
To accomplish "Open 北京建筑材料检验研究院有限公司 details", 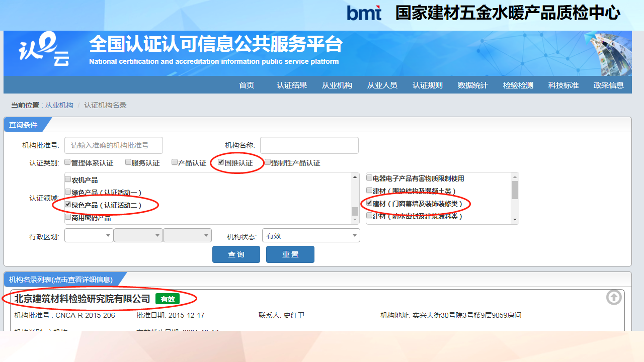I will pos(82,299).
